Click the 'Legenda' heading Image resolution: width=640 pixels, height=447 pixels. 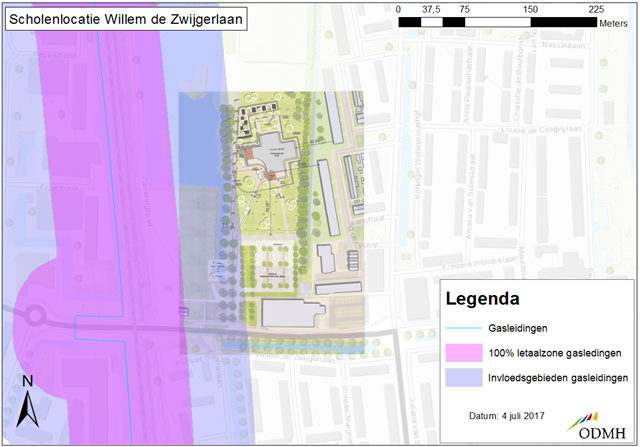coord(482,298)
